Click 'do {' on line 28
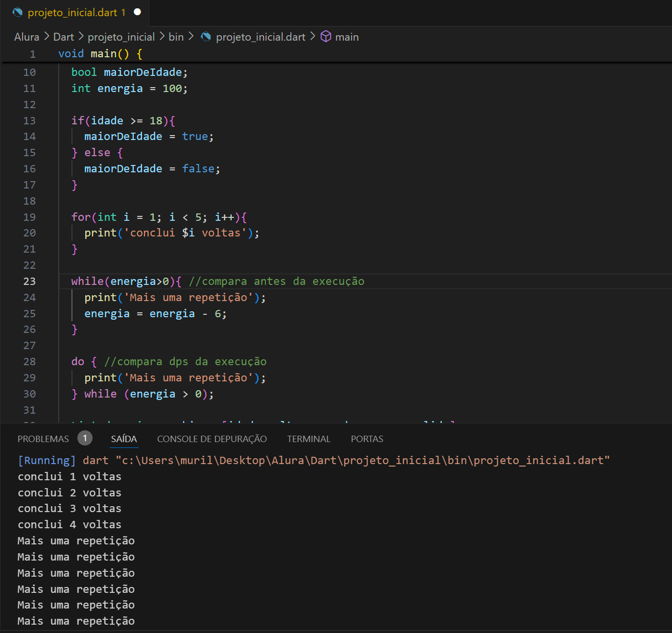 [84, 362]
